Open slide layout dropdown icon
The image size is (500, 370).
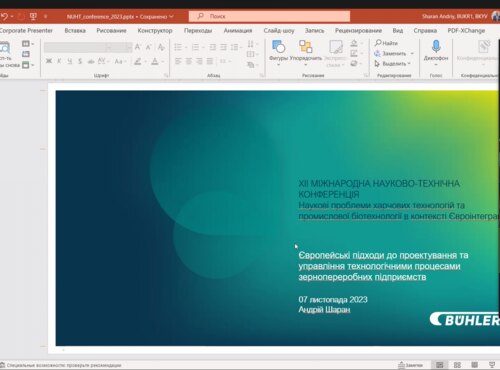(27, 44)
